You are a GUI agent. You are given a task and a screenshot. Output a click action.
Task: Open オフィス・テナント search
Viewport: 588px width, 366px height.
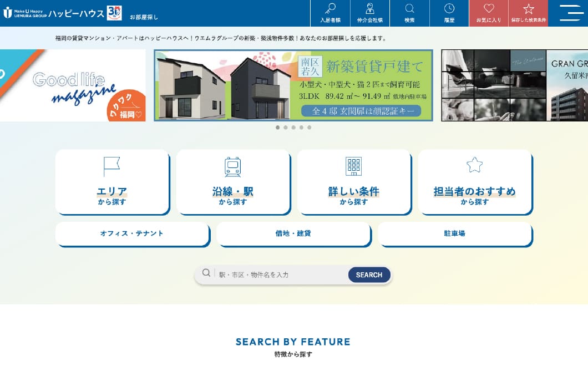132,233
